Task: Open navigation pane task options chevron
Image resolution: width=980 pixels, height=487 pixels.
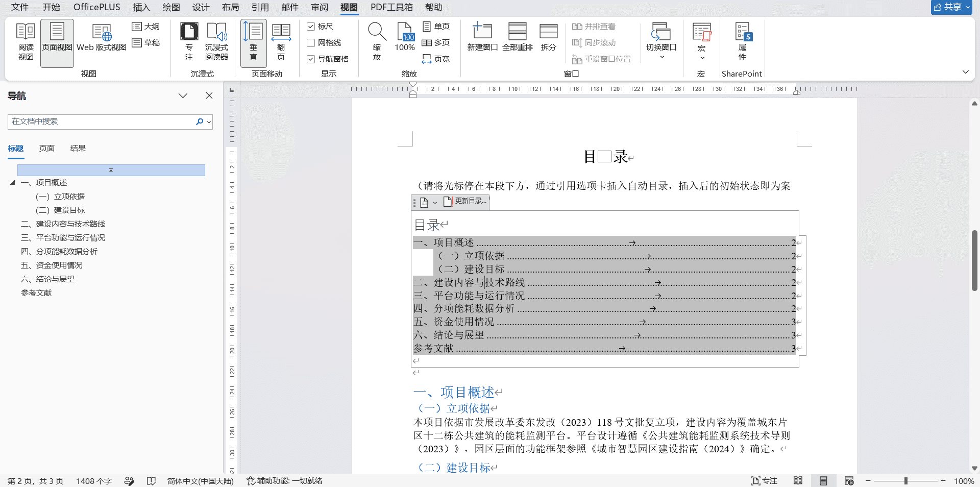Action: click(183, 95)
